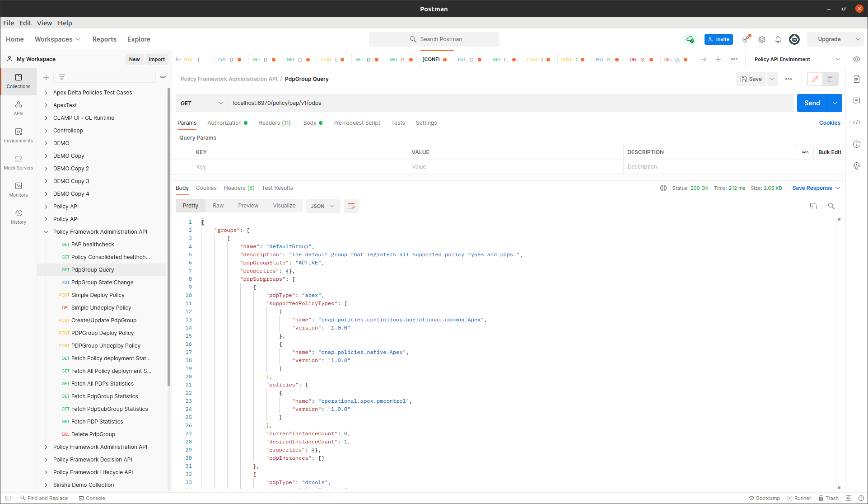The height and width of the screenshot is (504, 868).
Task: Open the code snippet pane
Action: 857,122
